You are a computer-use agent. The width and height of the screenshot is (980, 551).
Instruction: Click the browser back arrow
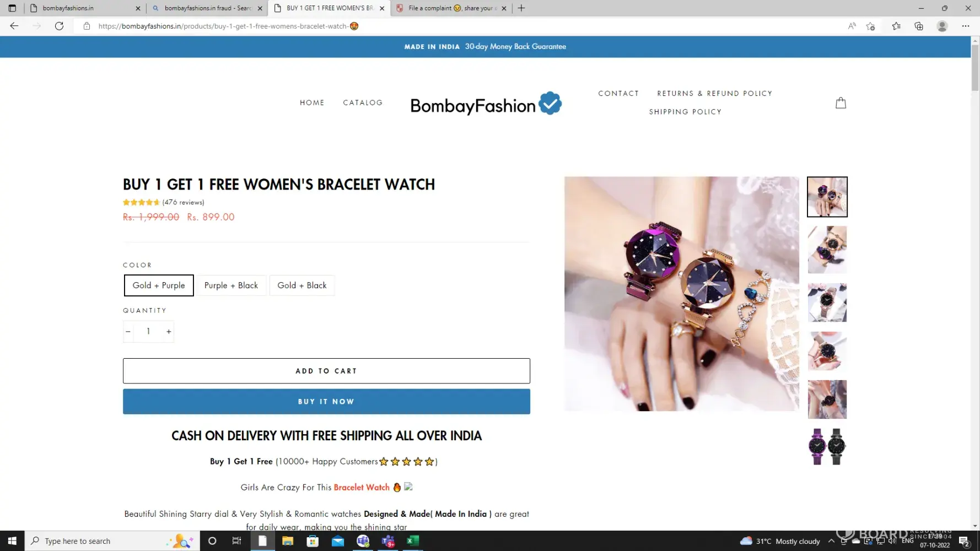[14, 26]
